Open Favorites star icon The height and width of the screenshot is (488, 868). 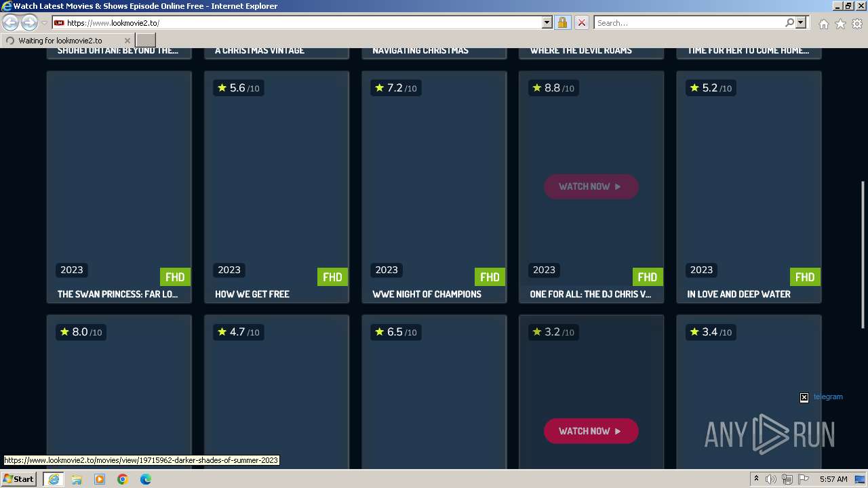click(840, 24)
